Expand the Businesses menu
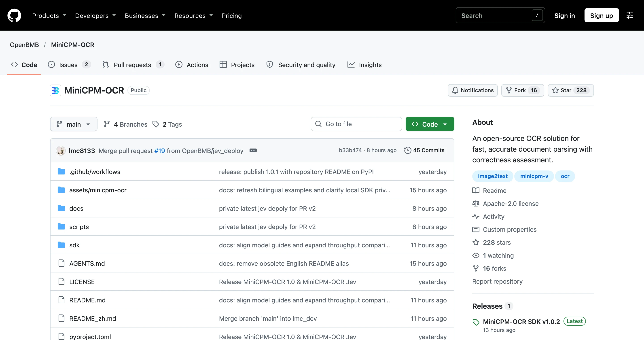644x340 pixels. tap(145, 15)
